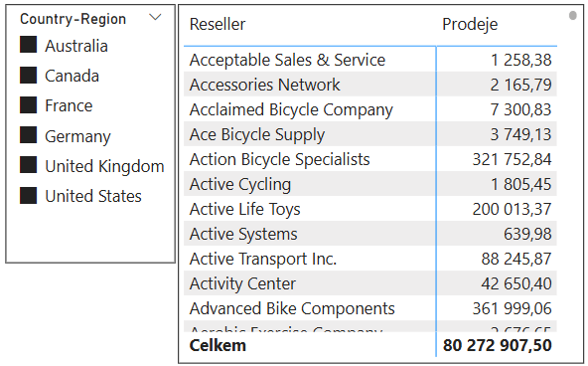Toggle the Australia checkbox
Screen dimensions: 588x366
[28, 45]
